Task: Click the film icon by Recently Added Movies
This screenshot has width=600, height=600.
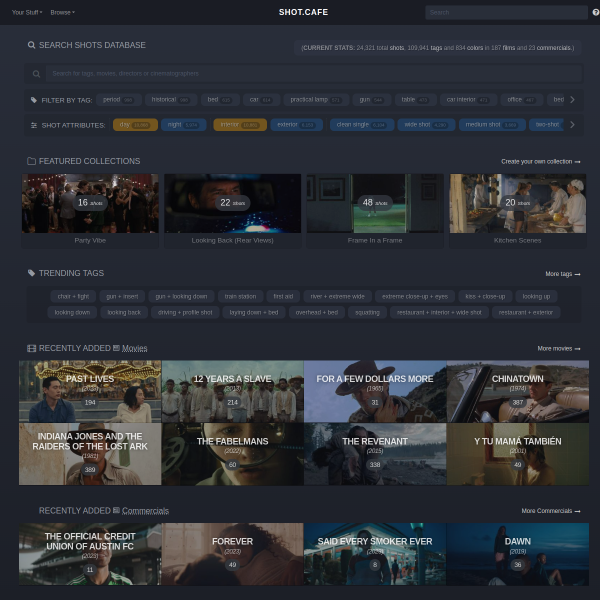Action: coord(31,348)
